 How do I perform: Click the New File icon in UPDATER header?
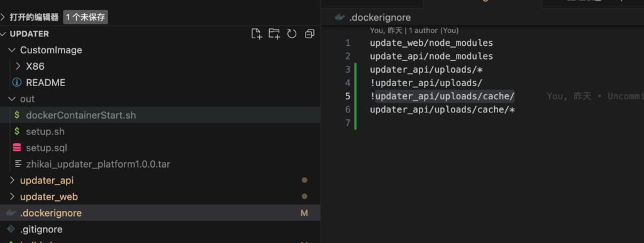(257, 34)
